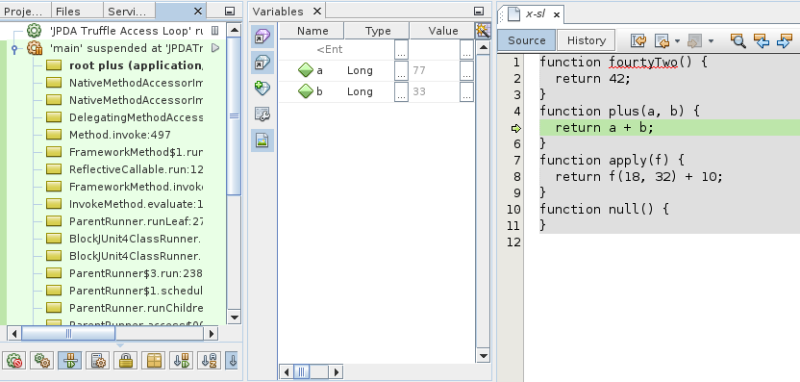Click the Find Next Occurrence arrow icon
This screenshot has height=382, width=800.
(x=784, y=40)
